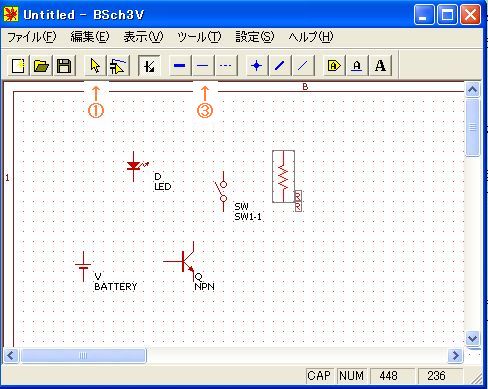Open the 編集(E) menu
The width and height of the screenshot is (488, 389).
coord(90,37)
